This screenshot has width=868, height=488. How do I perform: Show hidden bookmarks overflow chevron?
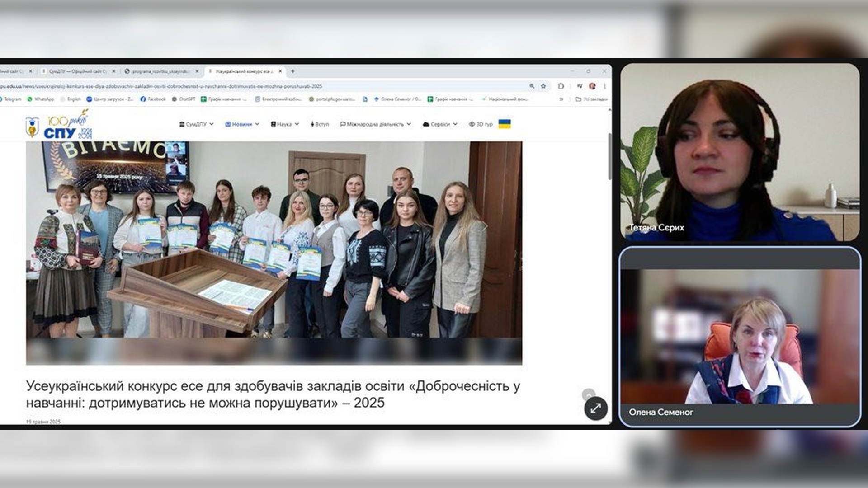coord(561,99)
